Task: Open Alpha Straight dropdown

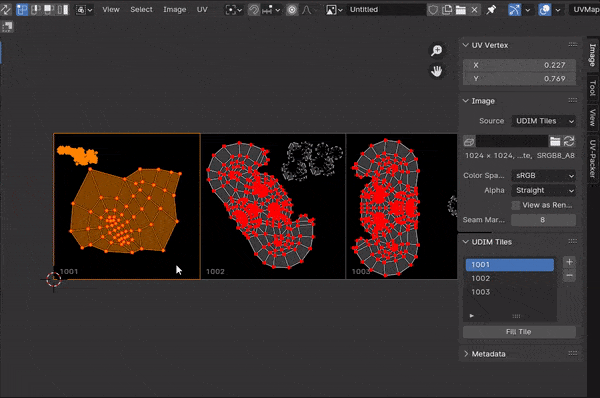Action: click(x=544, y=191)
